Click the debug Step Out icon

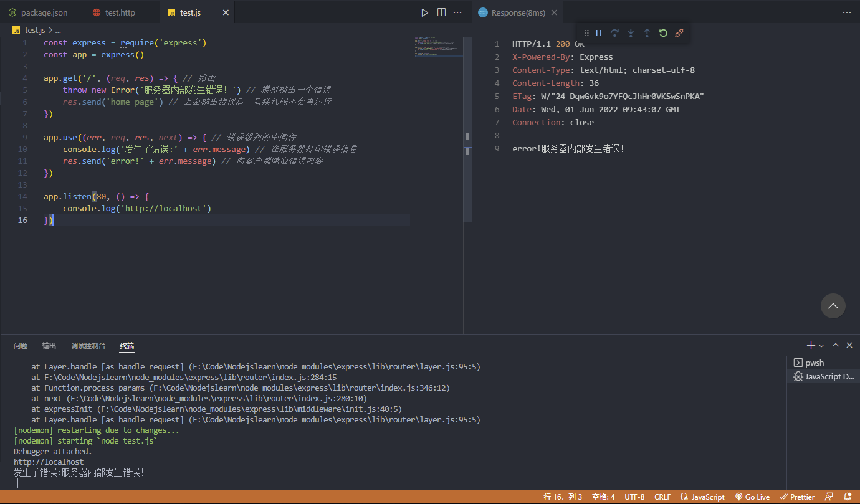[x=647, y=33]
